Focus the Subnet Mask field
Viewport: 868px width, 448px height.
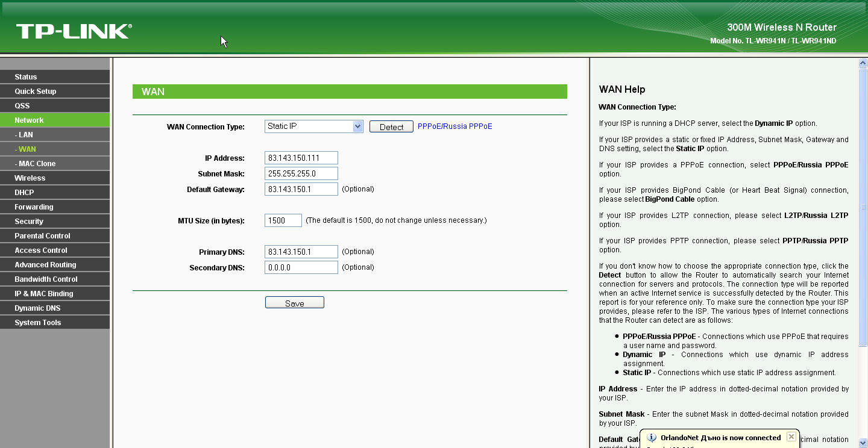pos(301,174)
